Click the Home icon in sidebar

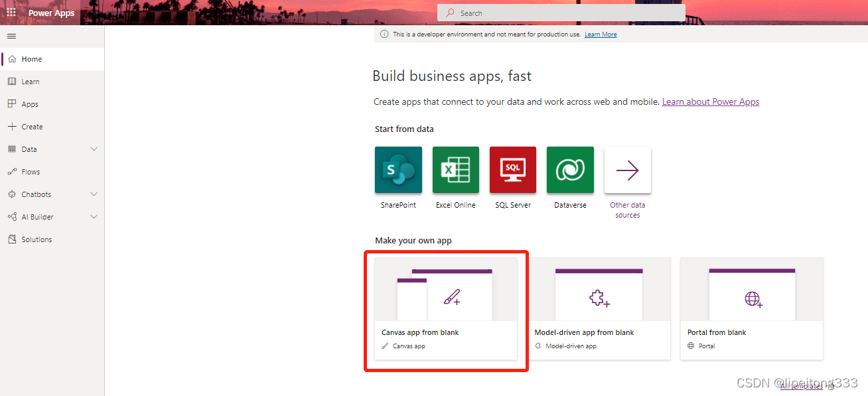(x=12, y=59)
